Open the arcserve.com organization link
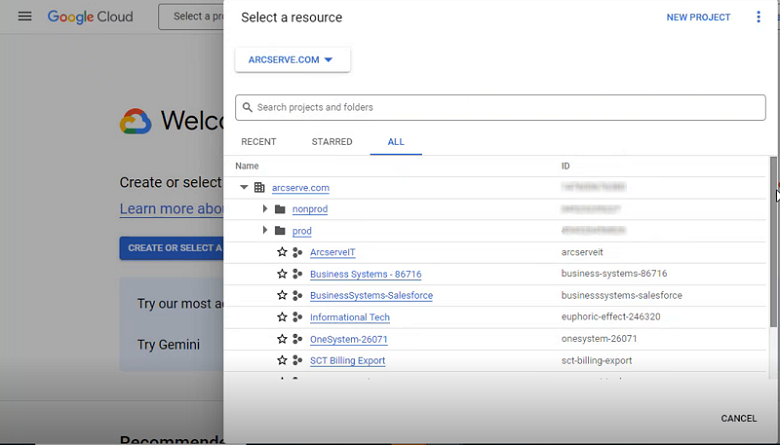This screenshot has width=780, height=445. click(x=300, y=188)
